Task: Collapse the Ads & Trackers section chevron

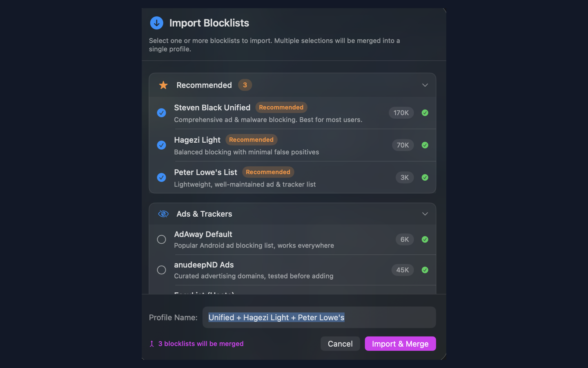Action: click(425, 214)
